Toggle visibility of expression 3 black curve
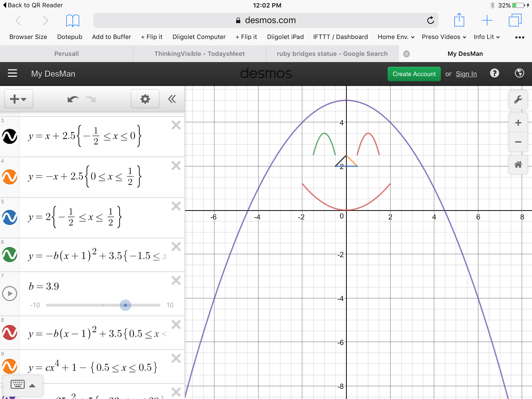 click(x=10, y=136)
